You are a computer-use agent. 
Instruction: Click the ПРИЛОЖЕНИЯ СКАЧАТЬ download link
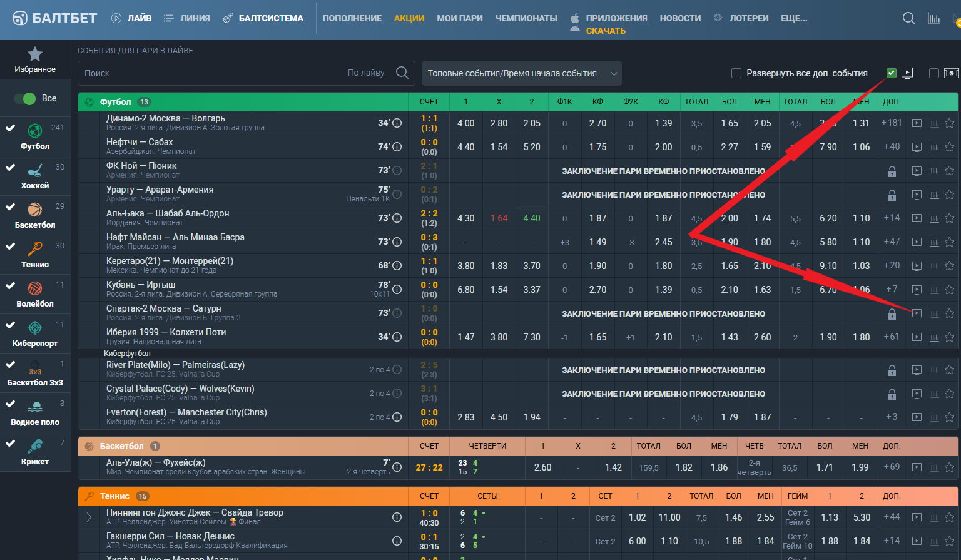point(609,24)
